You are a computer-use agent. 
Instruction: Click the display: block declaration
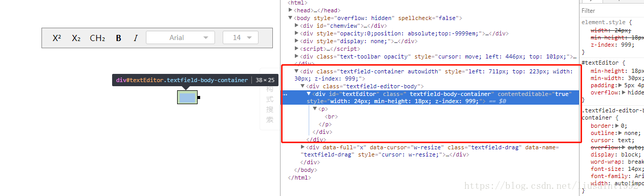[x=616, y=154]
